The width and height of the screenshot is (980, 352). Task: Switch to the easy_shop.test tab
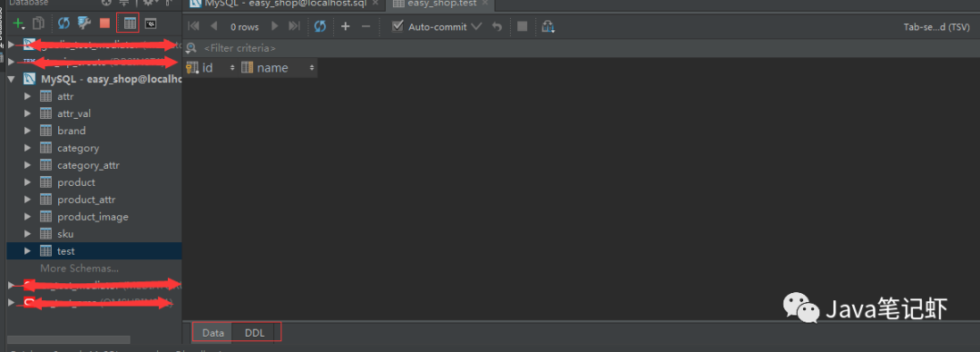[442, 3]
